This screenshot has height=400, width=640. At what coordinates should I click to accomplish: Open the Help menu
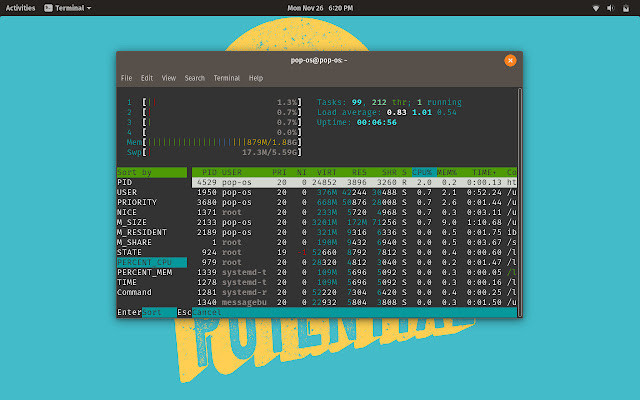click(x=256, y=78)
